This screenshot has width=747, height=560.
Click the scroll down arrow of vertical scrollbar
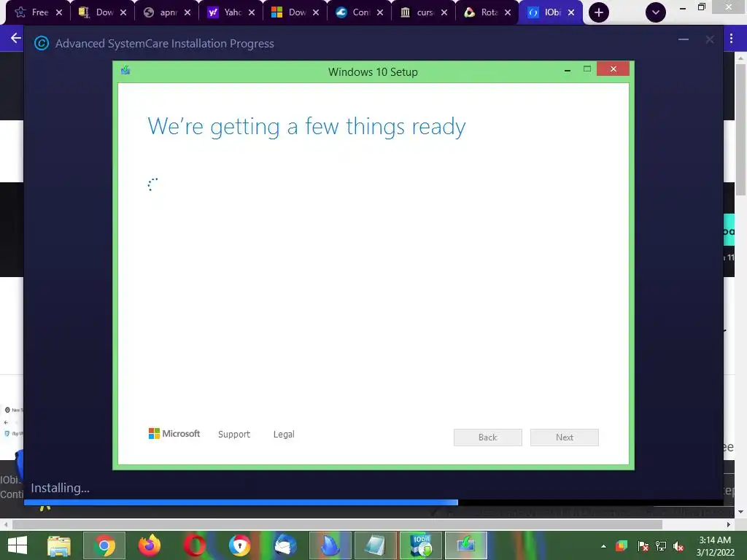pos(741,512)
